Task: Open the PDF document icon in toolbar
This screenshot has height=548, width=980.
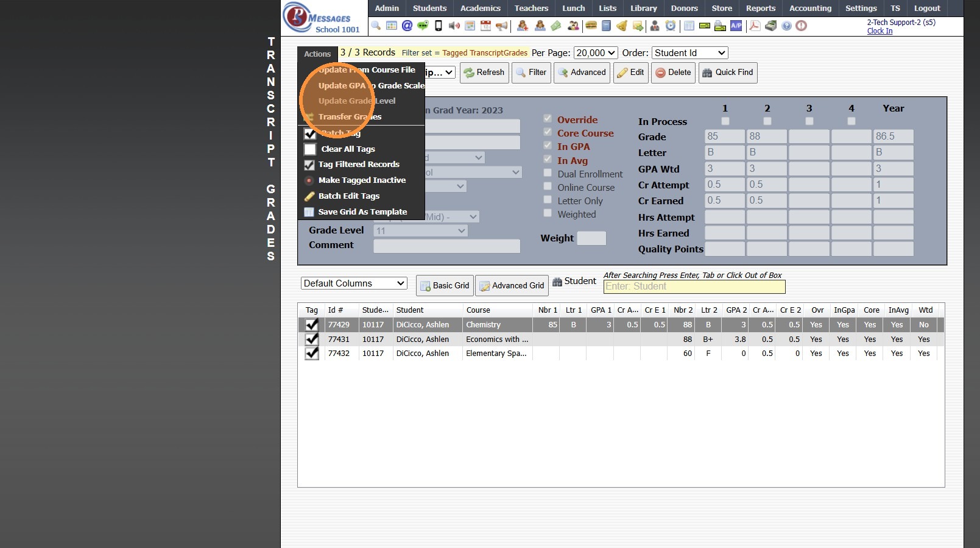Action: tap(755, 26)
